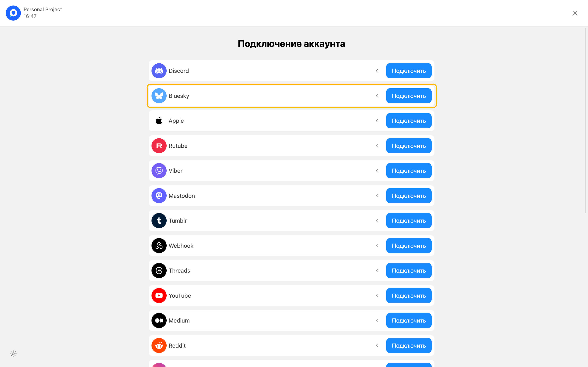Connect the YouTube account
This screenshot has width=588, height=367.
point(409,295)
